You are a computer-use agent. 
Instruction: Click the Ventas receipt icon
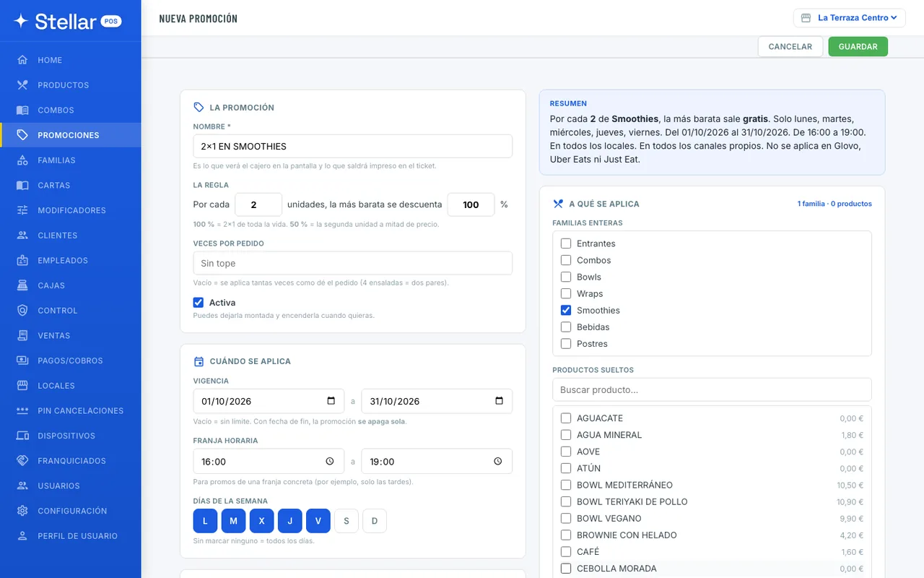click(22, 335)
